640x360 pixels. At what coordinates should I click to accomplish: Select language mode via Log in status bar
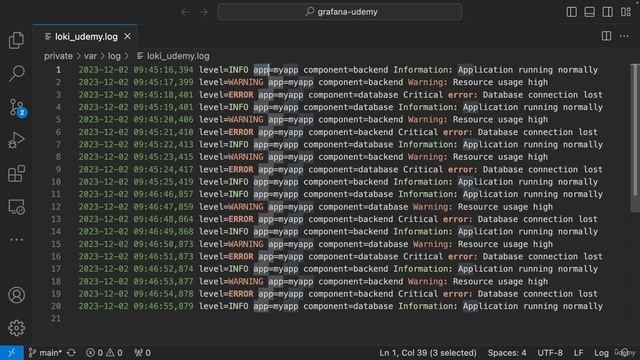coord(601,353)
